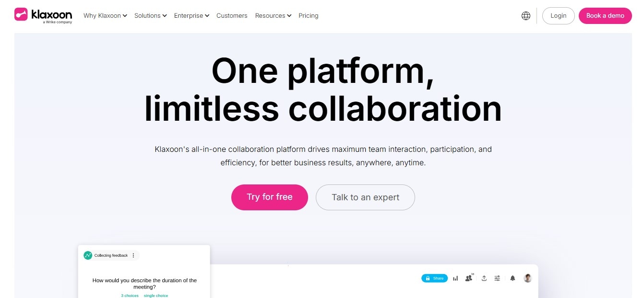This screenshot has width=644, height=298.
Task: Click the notification bell icon
Action: 513,278
